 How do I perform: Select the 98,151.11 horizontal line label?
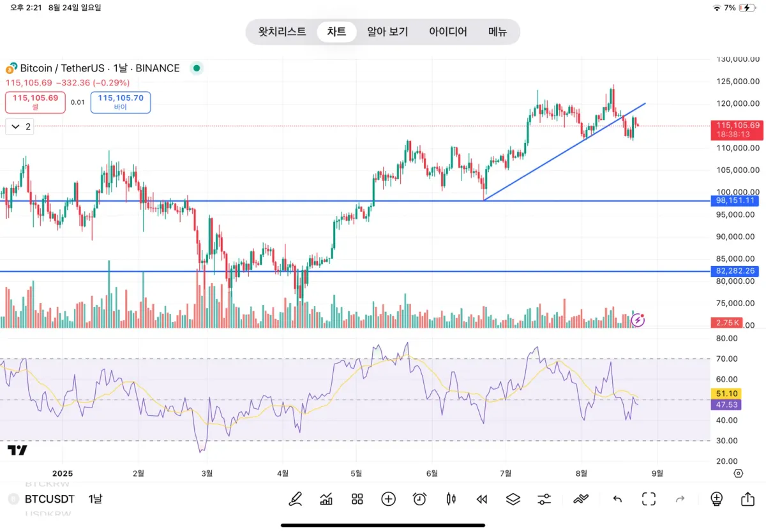click(735, 200)
